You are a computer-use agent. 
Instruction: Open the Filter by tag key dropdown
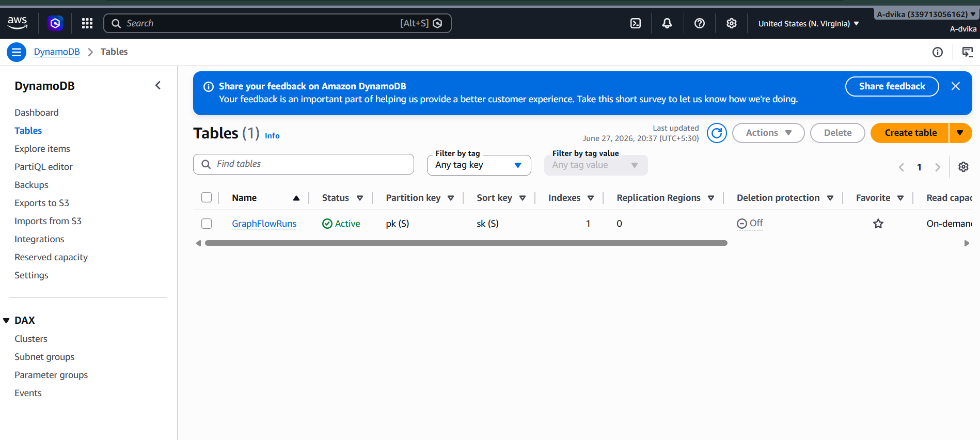[479, 165]
